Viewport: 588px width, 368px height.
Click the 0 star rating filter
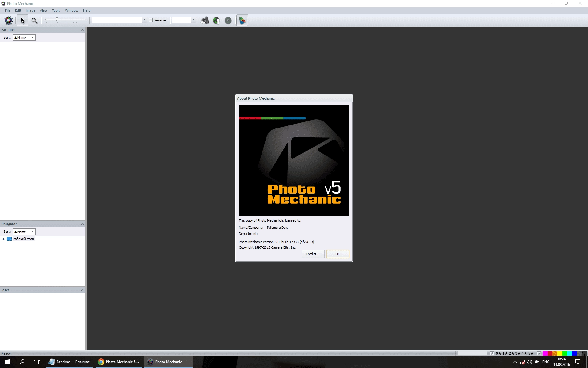pos(499,353)
